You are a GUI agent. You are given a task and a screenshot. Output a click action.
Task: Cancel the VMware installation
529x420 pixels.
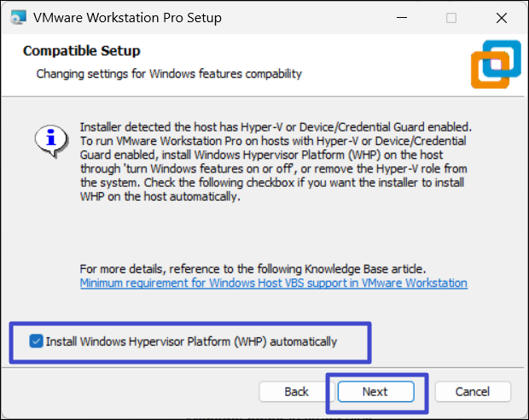coord(473,392)
